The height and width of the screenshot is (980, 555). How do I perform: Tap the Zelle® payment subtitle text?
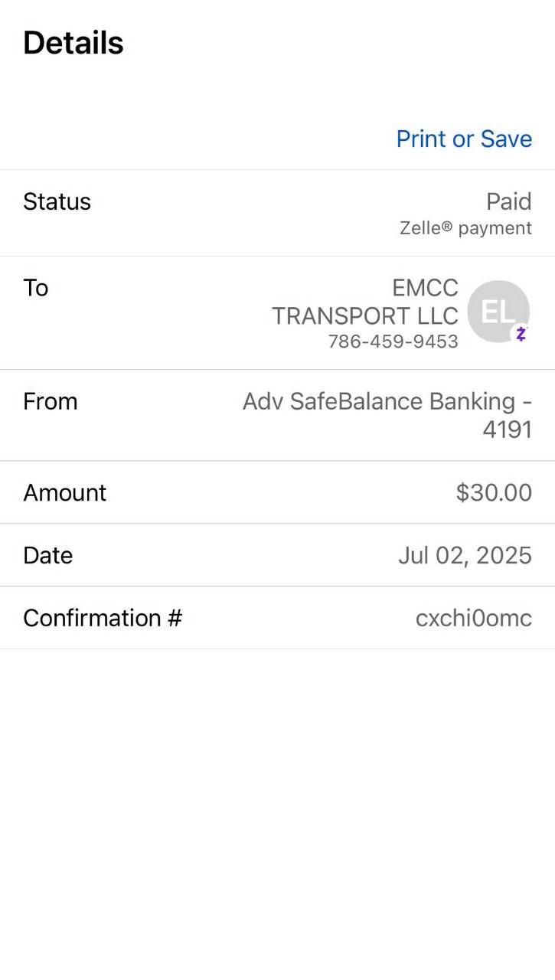(465, 228)
